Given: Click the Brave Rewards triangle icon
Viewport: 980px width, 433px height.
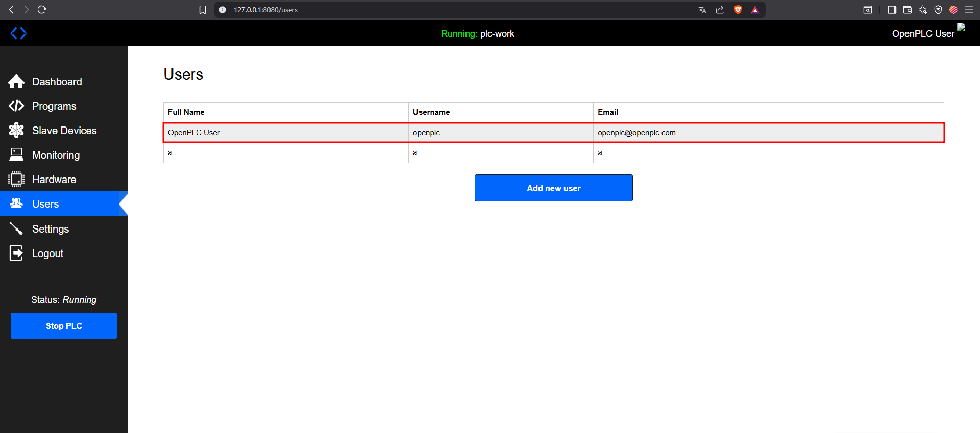Looking at the screenshot, I should [x=755, y=10].
